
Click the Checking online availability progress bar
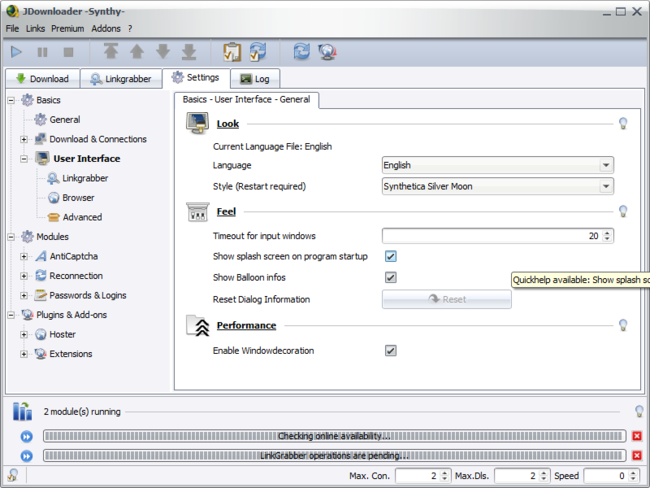tap(335, 436)
